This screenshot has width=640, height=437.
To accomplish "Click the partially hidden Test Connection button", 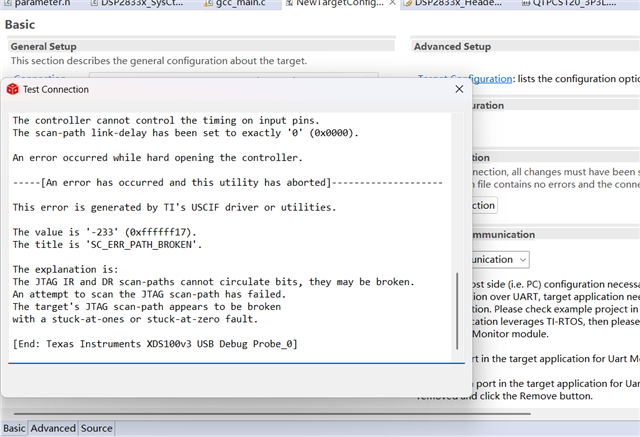I will click(484, 205).
